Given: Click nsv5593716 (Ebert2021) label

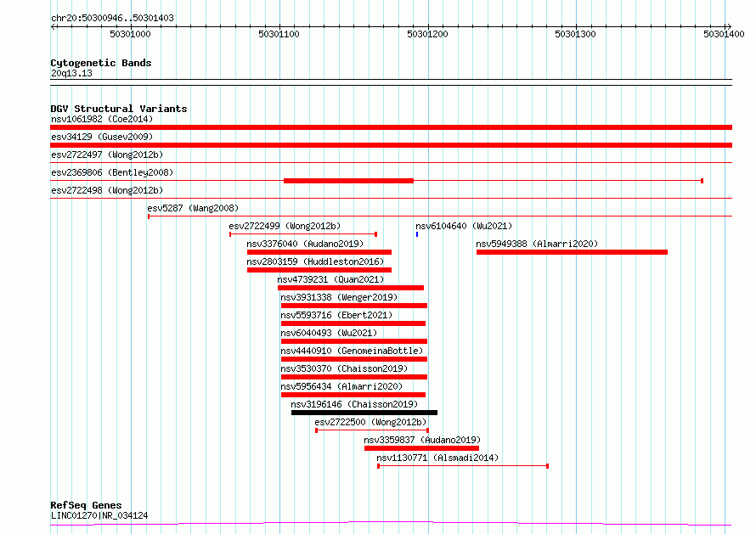Looking at the screenshot, I should pos(336,315).
